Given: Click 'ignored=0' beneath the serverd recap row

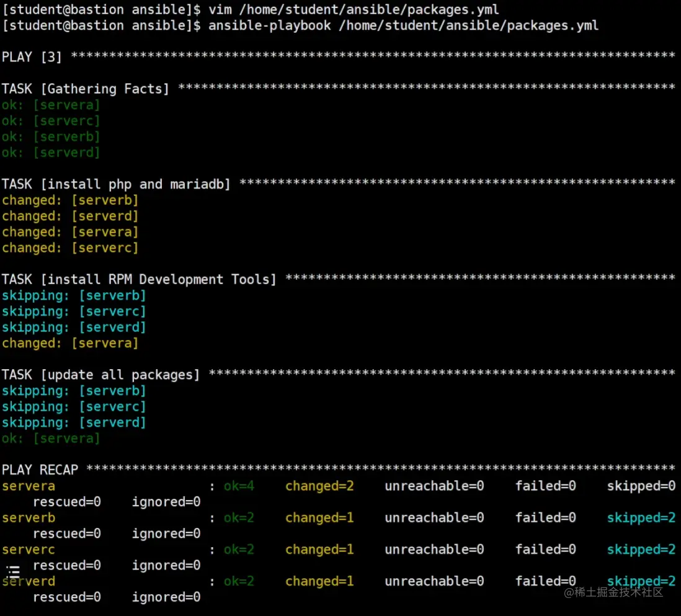Looking at the screenshot, I should (x=166, y=597).
